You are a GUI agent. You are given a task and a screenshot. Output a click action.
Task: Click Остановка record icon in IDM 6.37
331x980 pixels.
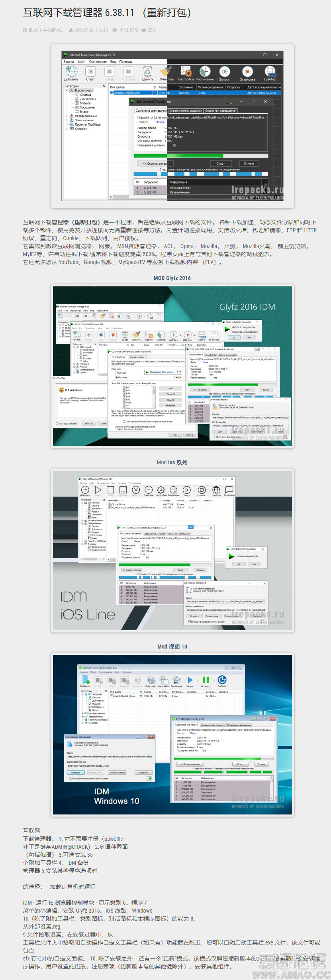point(247,71)
